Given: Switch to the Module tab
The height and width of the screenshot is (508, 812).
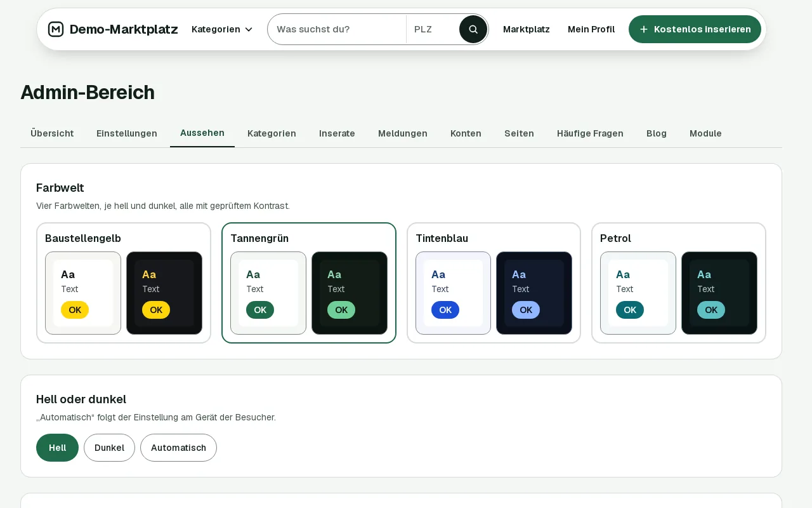Looking at the screenshot, I should pyautogui.click(x=705, y=133).
